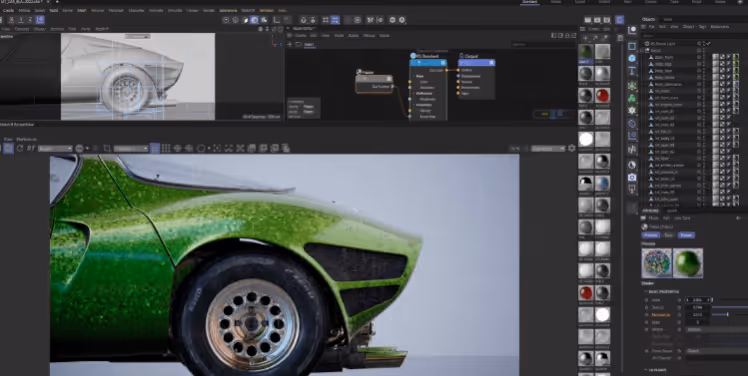Select the Output node in node editor

coord(476,63)
